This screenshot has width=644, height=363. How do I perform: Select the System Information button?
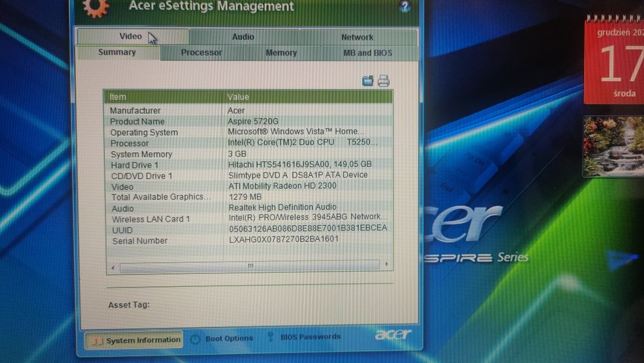[x=134, y=340]
